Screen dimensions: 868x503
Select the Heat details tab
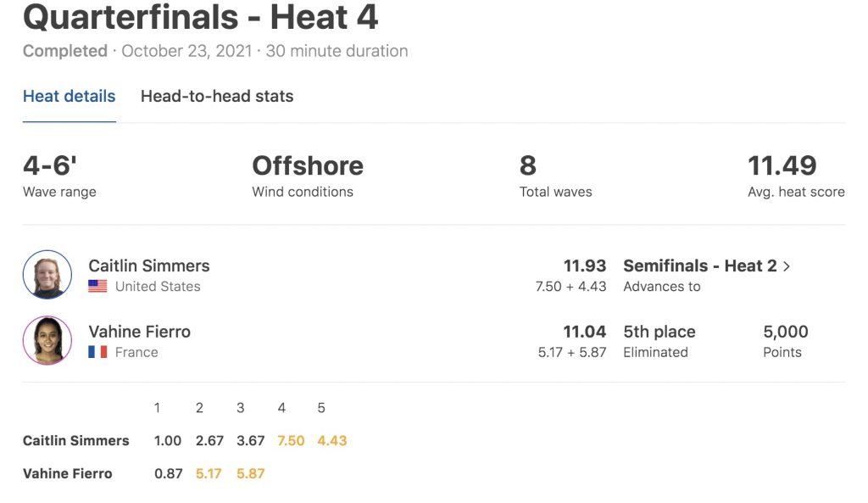(x=70, y=97)
